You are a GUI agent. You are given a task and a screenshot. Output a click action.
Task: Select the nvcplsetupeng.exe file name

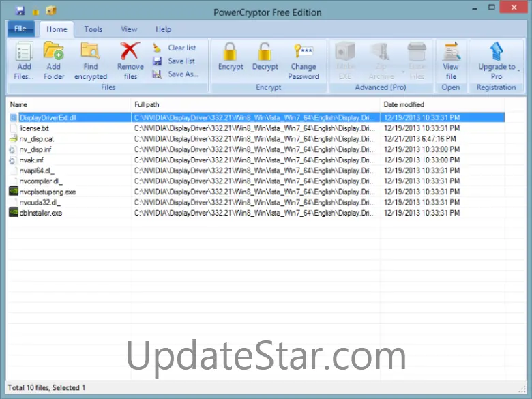(x=48, y=192)
